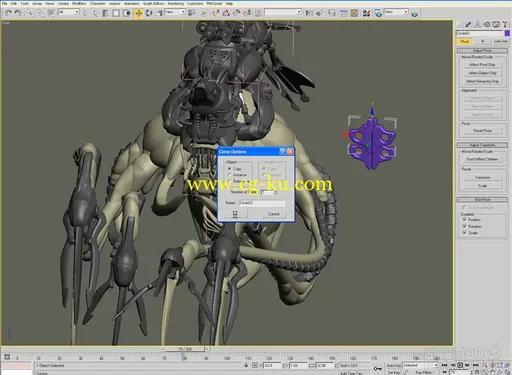512x375 pixels.
Task: Click the Align tool icon
Action: tap(320, 13)
